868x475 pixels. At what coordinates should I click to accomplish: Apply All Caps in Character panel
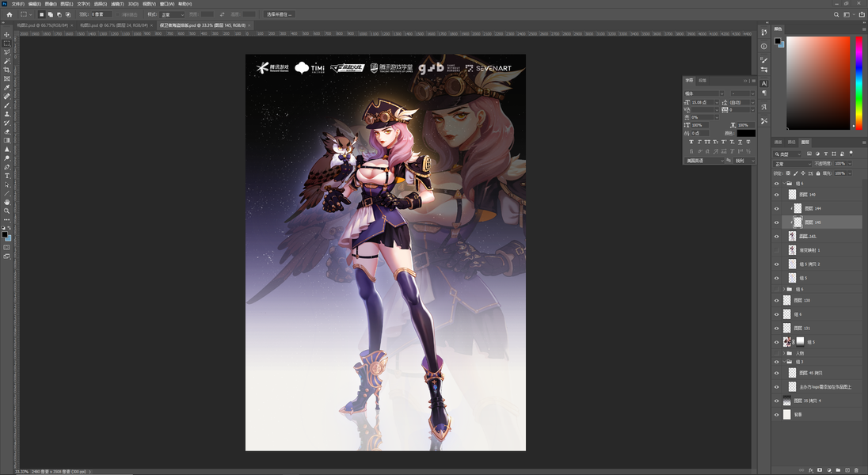[707, 142]
